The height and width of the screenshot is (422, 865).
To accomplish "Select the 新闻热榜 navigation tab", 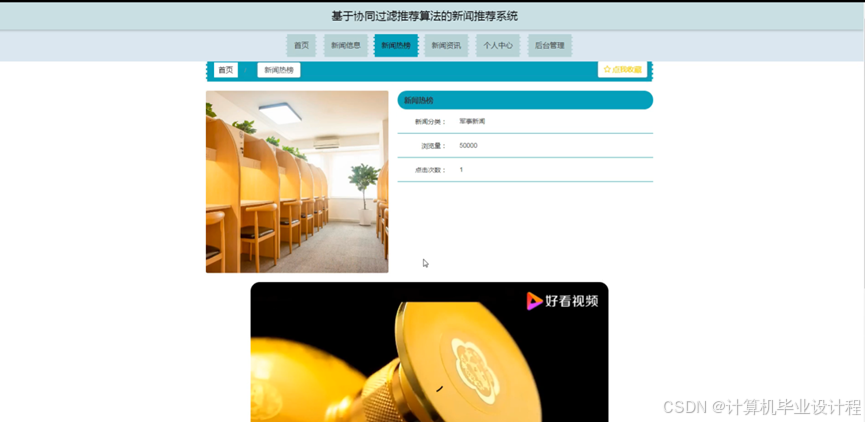I will tap(396, 46).
